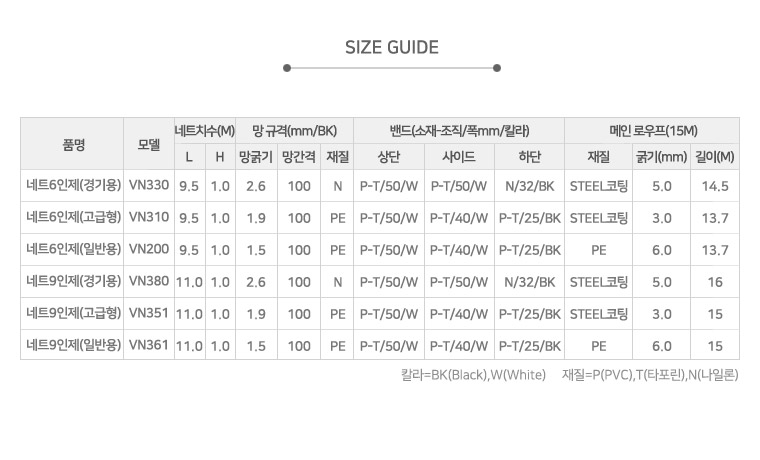Viewport: 760px width, 460px height.
Task: Click P-T/25/BK cell in VN361 row
Action: pos(529,346)
